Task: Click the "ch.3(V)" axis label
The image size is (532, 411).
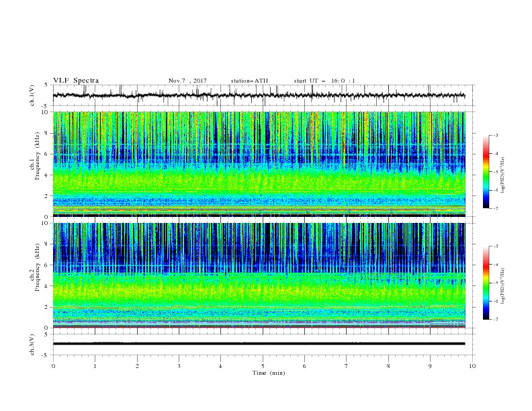Action: click(x=32, y=345)
